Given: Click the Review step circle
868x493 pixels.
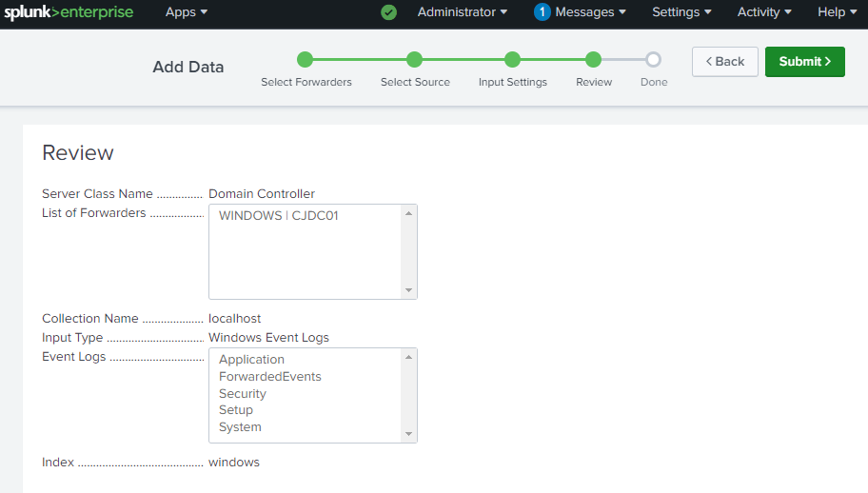Looking at the screenshot, I should click(594, 60).
